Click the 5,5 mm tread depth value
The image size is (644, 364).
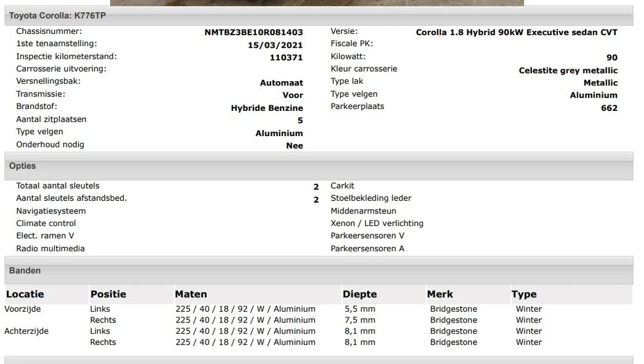[360, 309]
